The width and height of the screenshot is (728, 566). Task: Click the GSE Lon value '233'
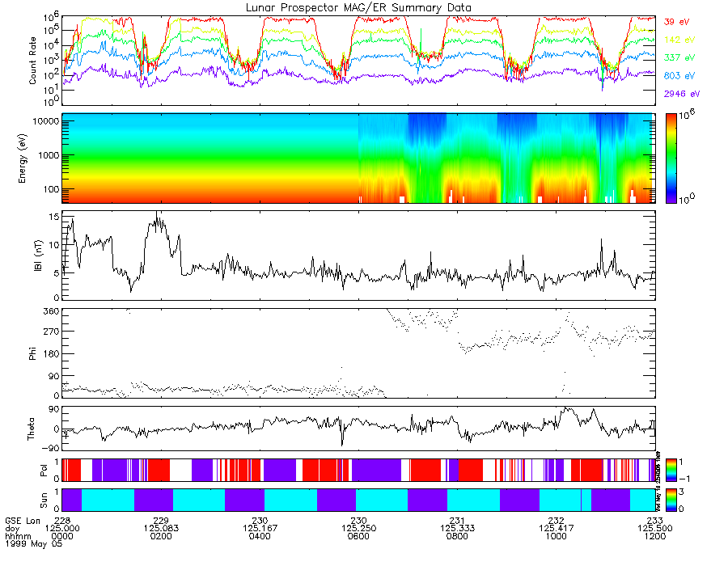(x=655, y=521)
